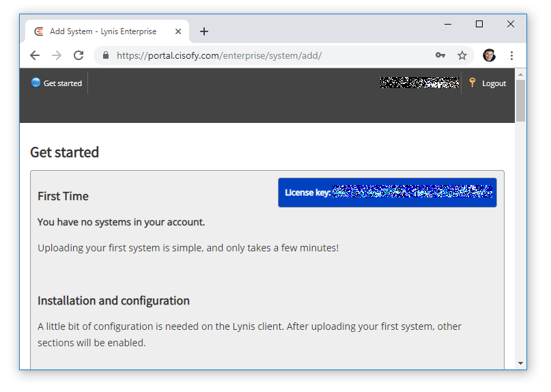The height and width of the screenshot is (392, 551).
Task: Click the License key box
Action: (x=387, y=193)
